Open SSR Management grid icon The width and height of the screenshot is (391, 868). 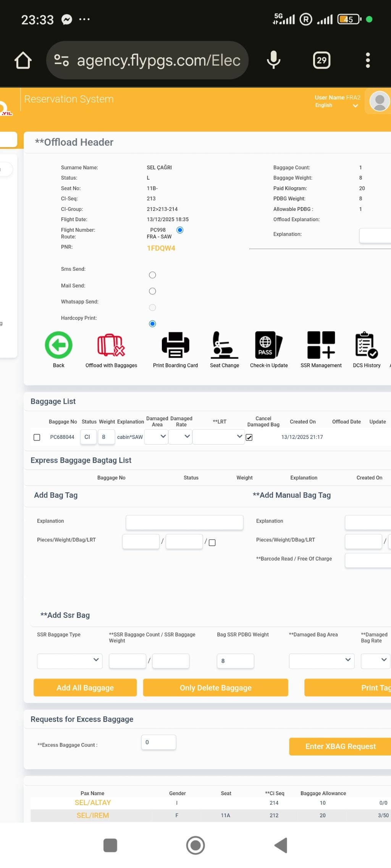[x=321, y=345]
